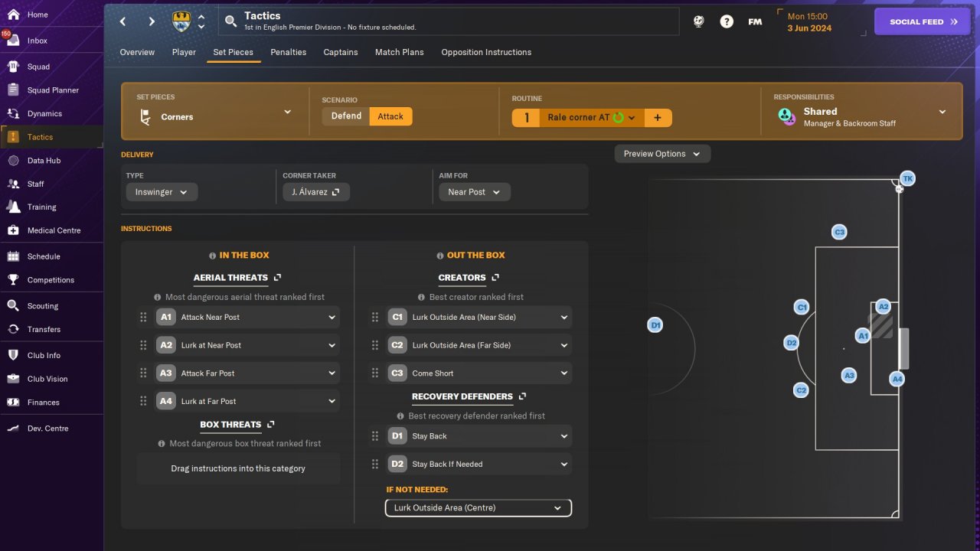Open the Rale corner AT routine dropdown

(591, 118)
